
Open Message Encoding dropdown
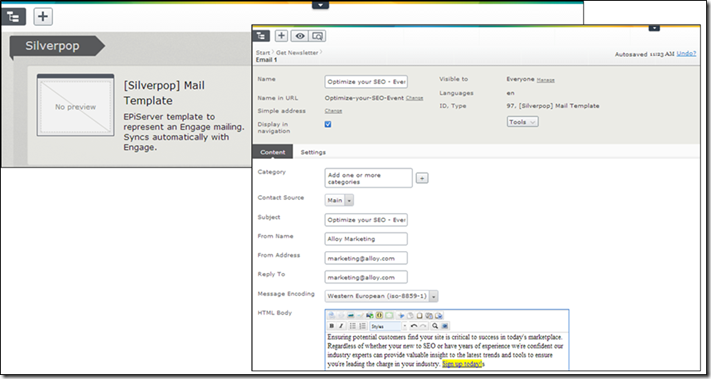(381, 296)
